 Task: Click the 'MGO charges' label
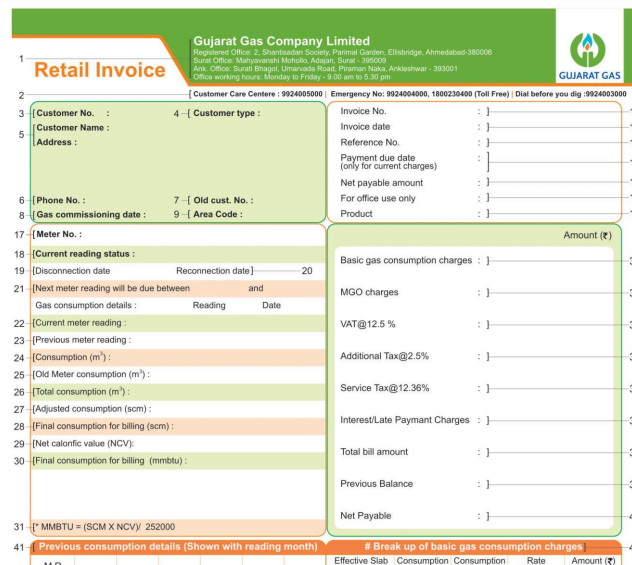(369, 292)
